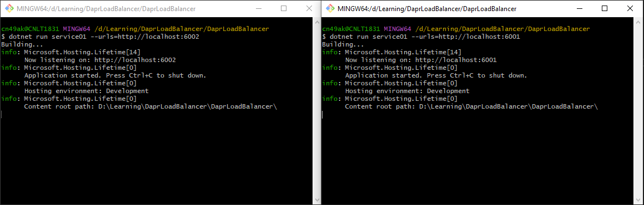The height and width of the screenshot is (205, 644).
Task: Click 'Hosting environment: Development' in left terminal
Action: 86,91
